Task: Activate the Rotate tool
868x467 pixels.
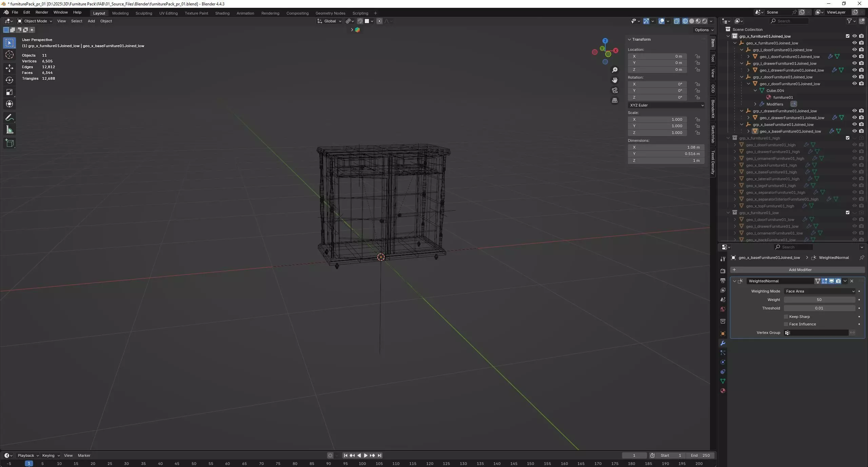Action: 9,80
